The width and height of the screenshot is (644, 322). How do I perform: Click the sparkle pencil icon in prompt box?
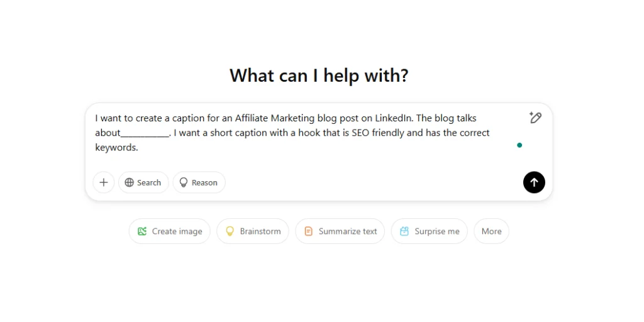535,118
